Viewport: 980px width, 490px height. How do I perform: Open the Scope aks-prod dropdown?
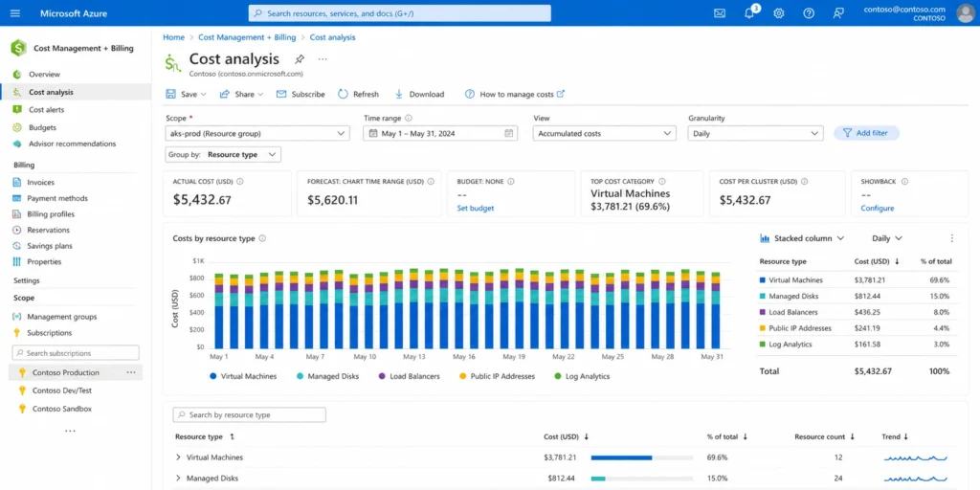pos(257,133)
